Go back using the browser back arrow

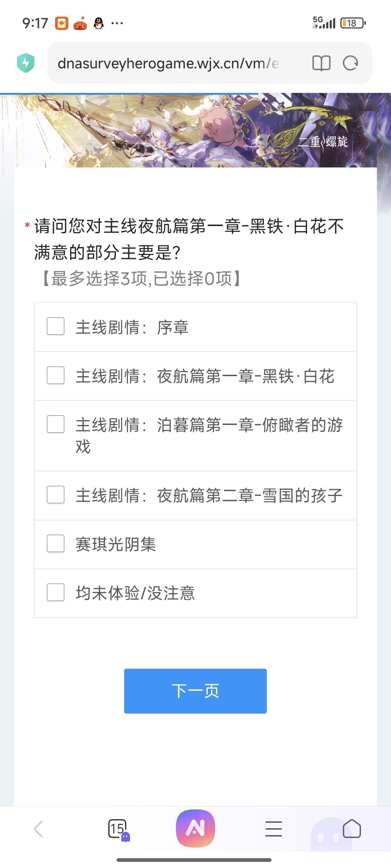pos(38,829)
